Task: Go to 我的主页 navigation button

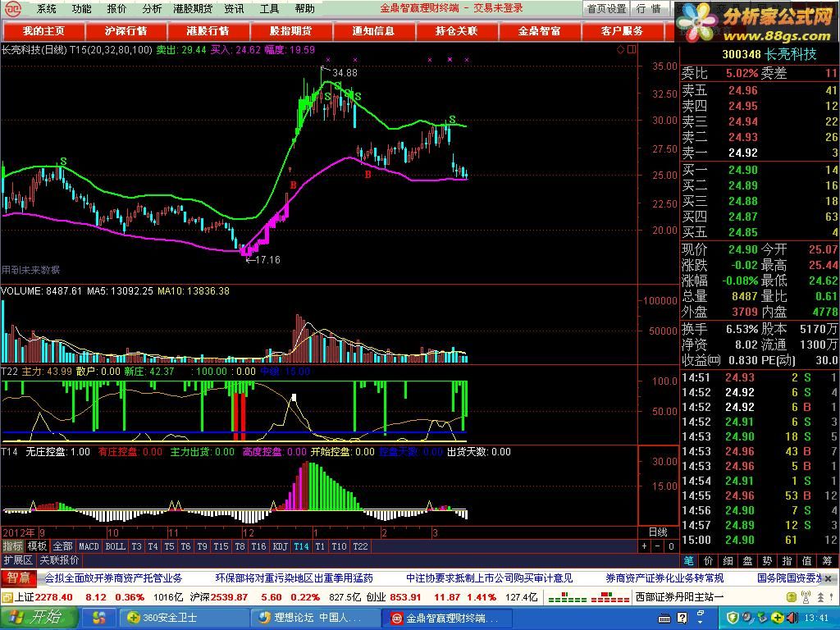Action: pos(43,31)
